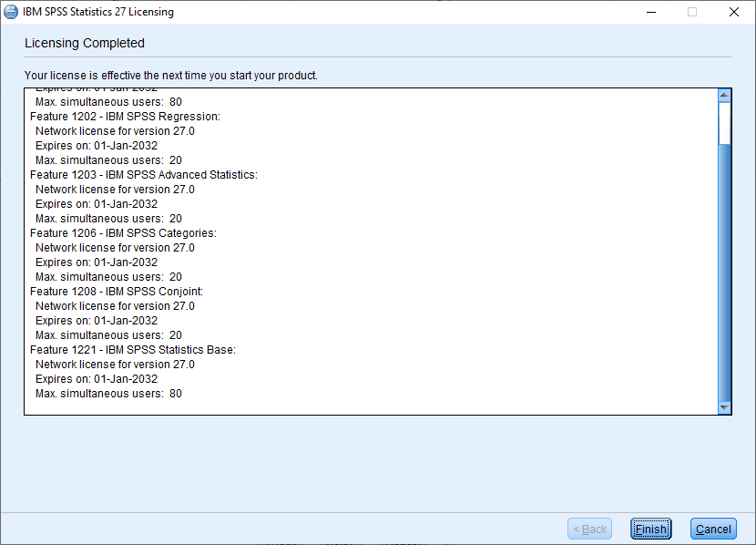
Task: Click "Expires on: 01-Jan-2032" under Statistics Base
Action: click(97, 379)
